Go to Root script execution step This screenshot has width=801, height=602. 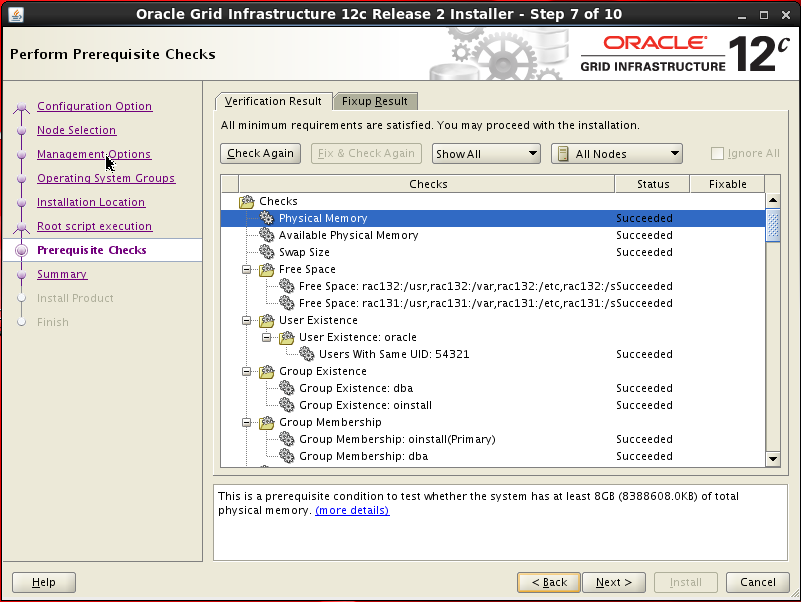coord(95,226)
